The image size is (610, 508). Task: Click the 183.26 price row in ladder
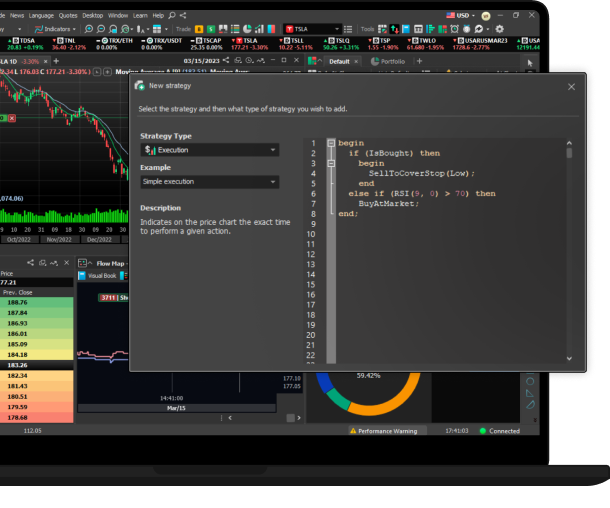(x=36, y=365)
